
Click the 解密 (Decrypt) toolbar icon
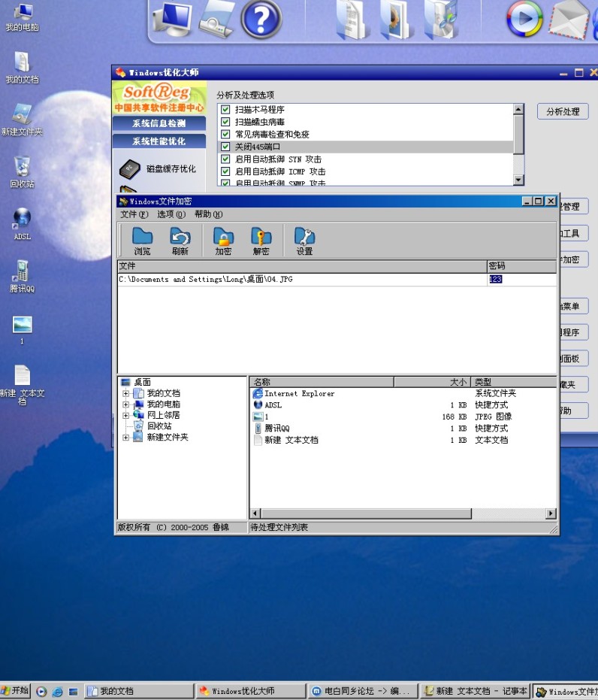(261, 238)
